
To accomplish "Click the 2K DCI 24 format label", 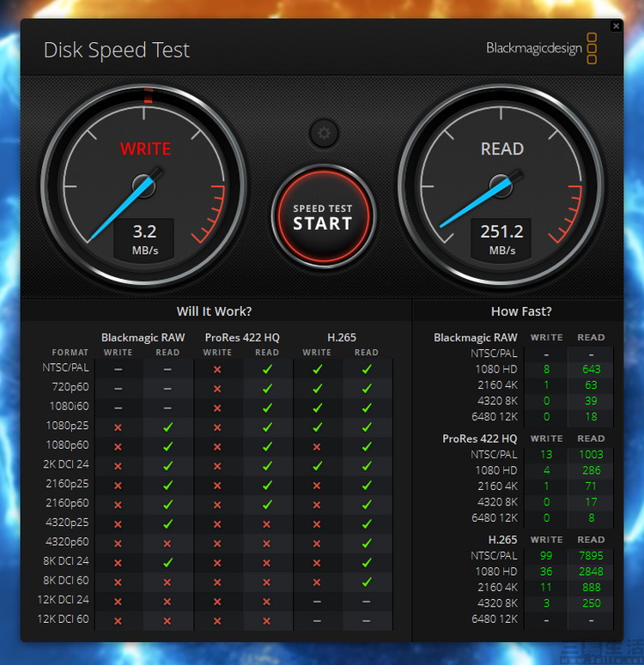I will point(66,464).
